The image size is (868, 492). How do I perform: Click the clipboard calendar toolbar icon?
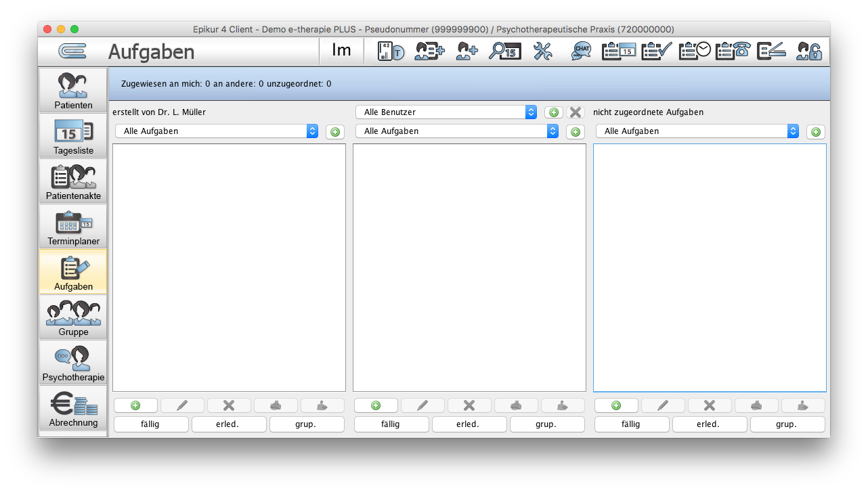[619, 51]
